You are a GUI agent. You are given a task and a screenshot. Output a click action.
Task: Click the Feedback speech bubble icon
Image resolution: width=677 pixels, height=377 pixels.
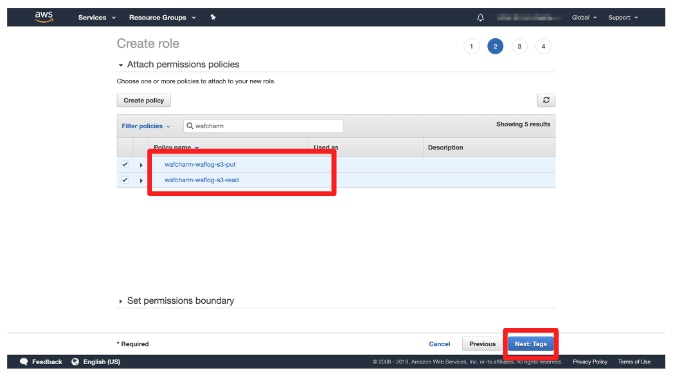click(24, 362)
